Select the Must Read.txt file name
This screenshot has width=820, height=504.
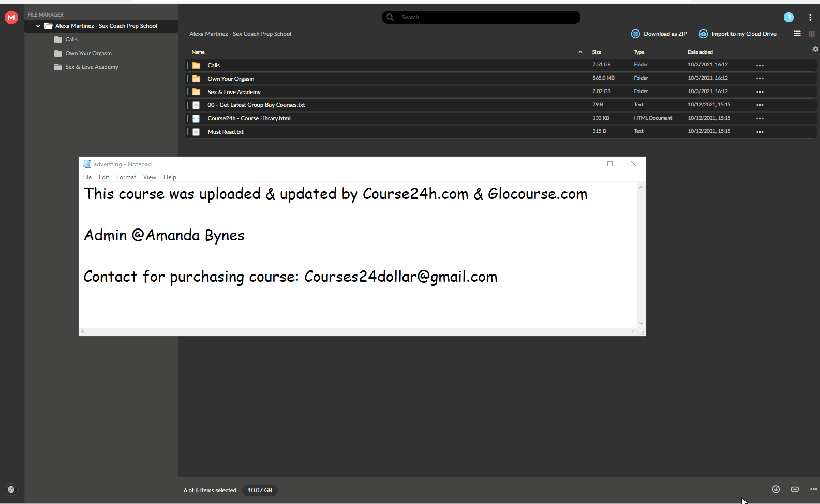click(225, 132)
